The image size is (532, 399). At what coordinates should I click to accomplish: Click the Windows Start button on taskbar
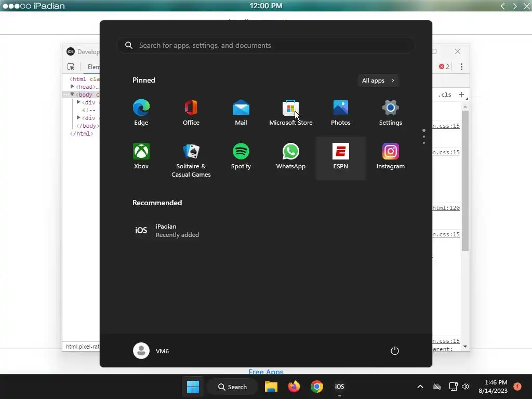coord(193,387)
